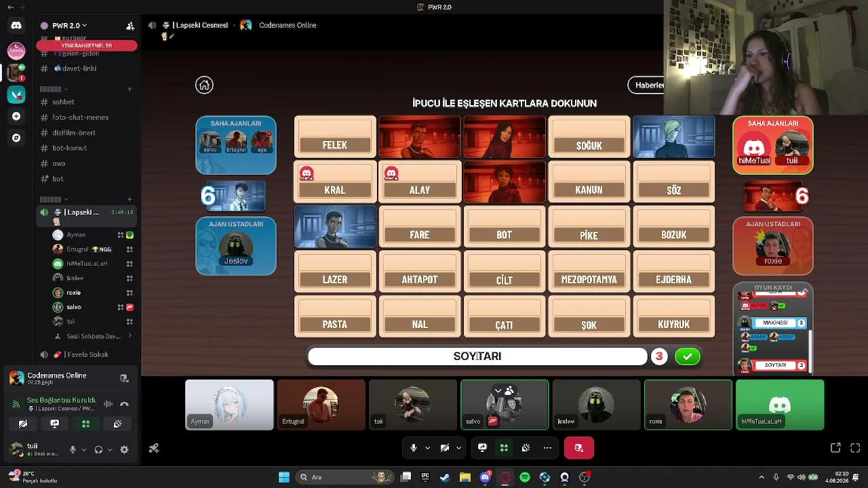Go to Codenames home screen
This screenshot has width=868, height=488.
click(204, 85)
